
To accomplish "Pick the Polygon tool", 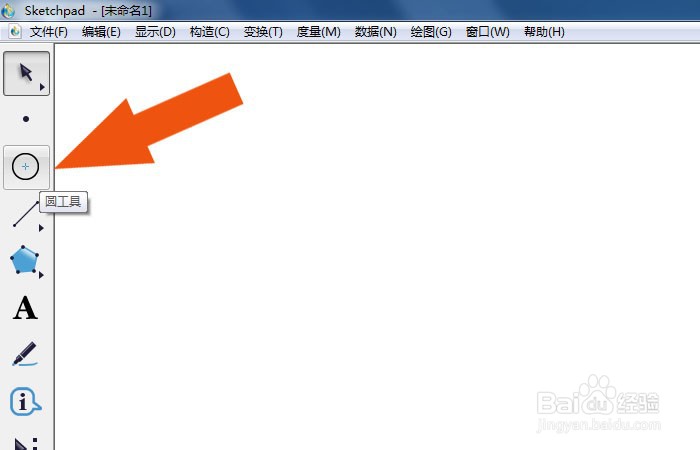I will click(25, 260).
